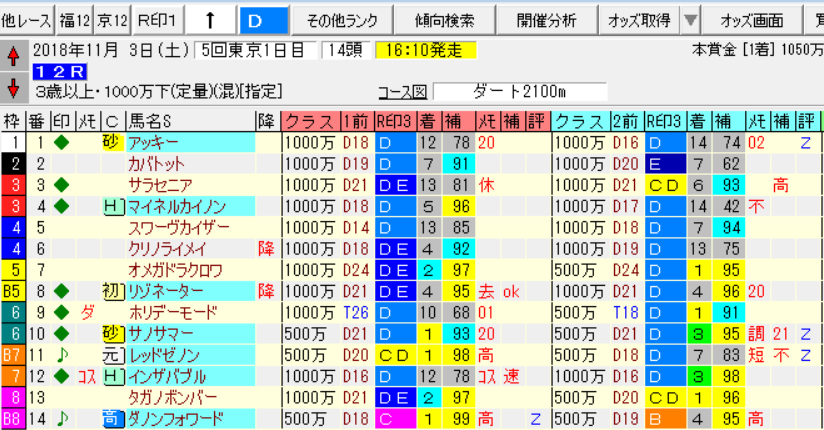Click the black up arrow toolbar button
The height and width of the screenshot is (430, 824).
[x=210, y=21]
